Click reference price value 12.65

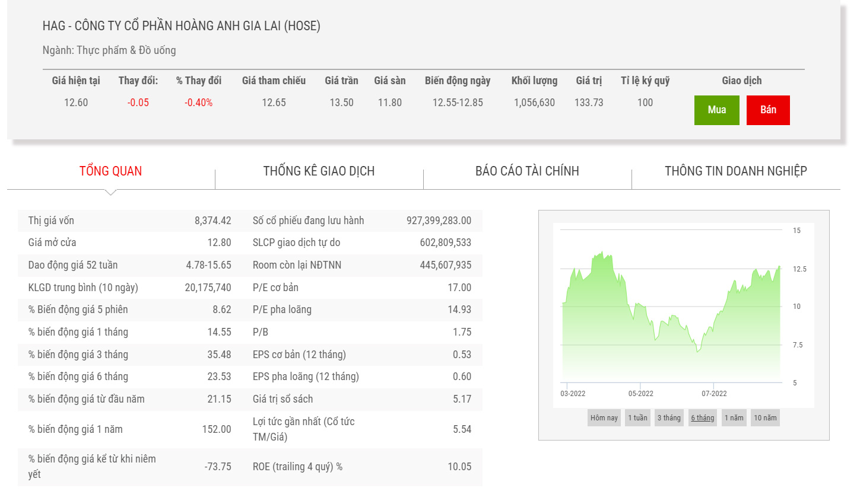274,103
